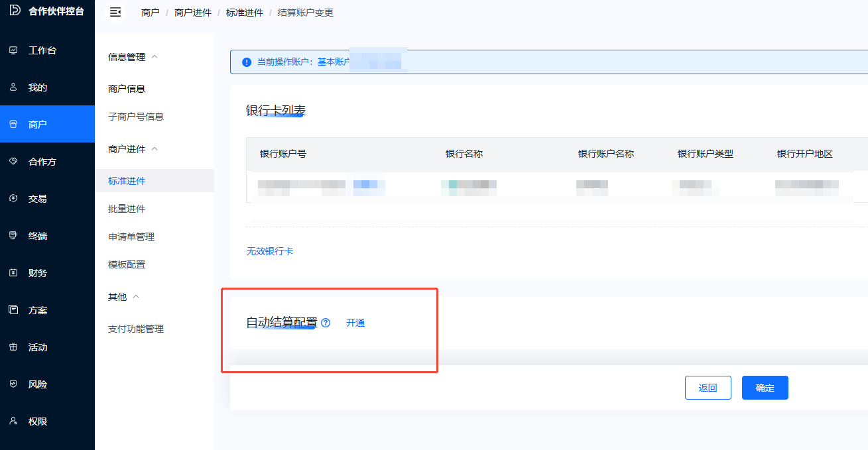Image resolution: width=868 pixels, height=450 pixels.
Task: Open the 无效银行卡 link
Action: click(270, 251)
